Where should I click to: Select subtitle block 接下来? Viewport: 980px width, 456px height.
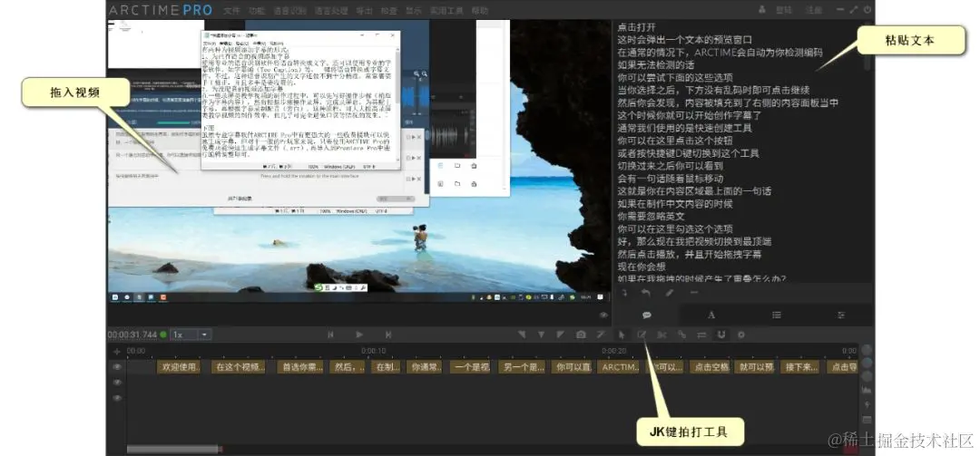click(x=800, y=367)
